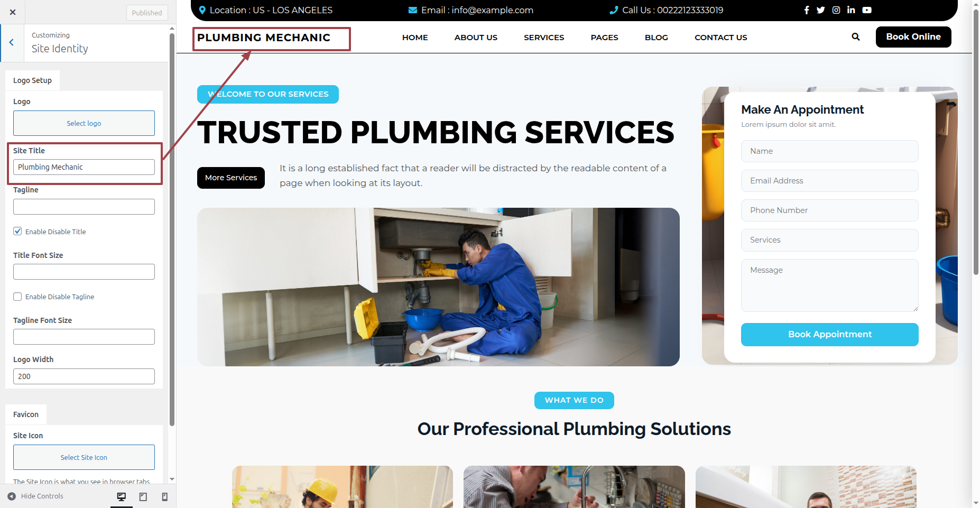Switch to desktop preview device icon
This screenshot has height=508, width=980.
pos(122,496)
